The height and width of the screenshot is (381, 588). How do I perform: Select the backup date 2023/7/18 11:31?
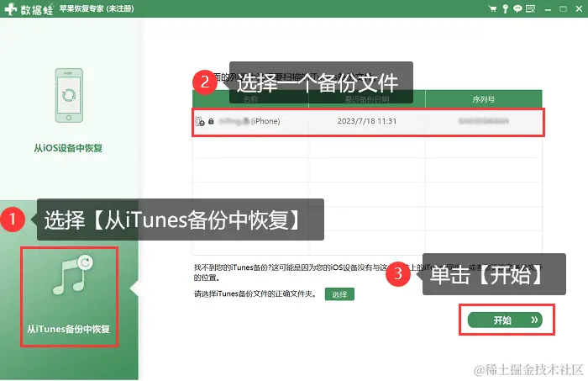pos(367,121)
